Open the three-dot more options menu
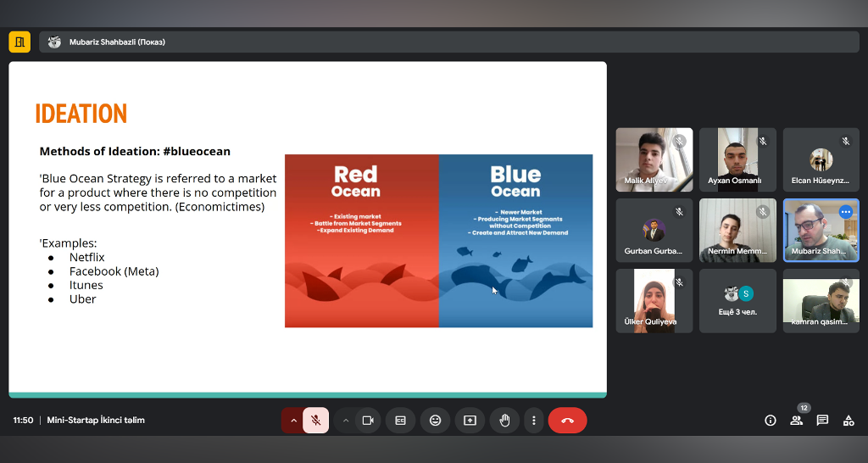The image size is (868, 463). pos(533,421)
